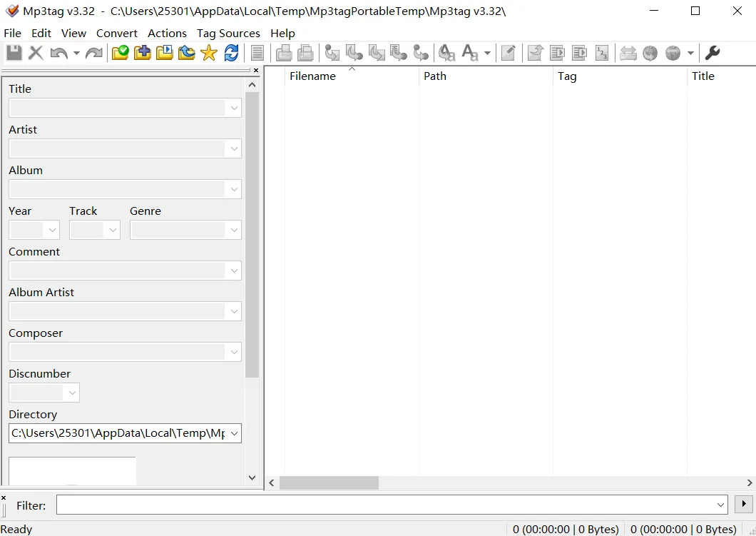Click the double-arrow icon left of the globes
This screenshot has width=756, height=536.
click(x=628, y=53)
